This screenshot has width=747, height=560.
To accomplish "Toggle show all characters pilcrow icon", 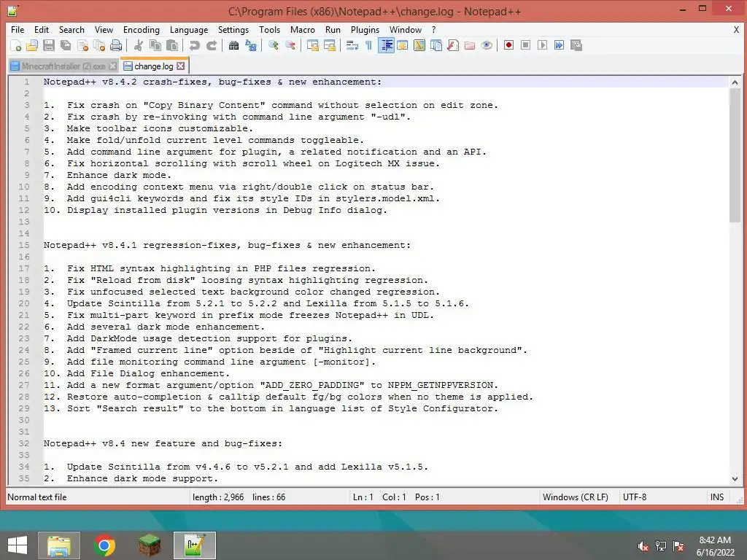I will (368, 45).
